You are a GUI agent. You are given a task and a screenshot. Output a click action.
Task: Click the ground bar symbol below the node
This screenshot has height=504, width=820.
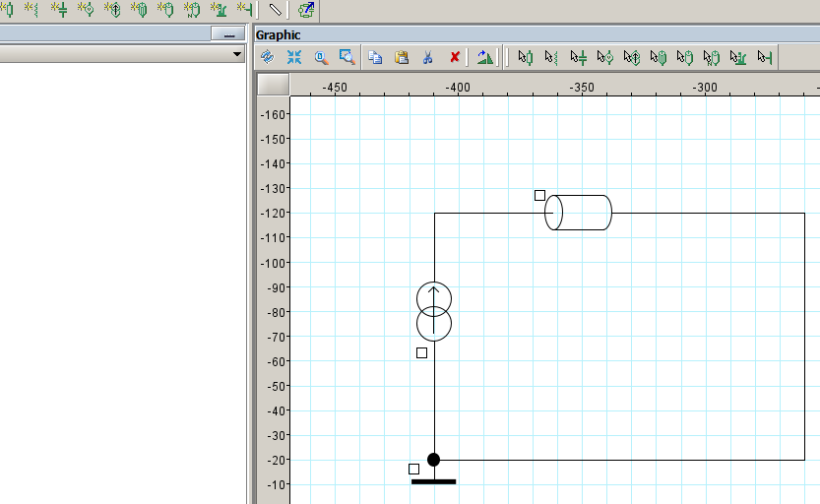click(433, 481)
